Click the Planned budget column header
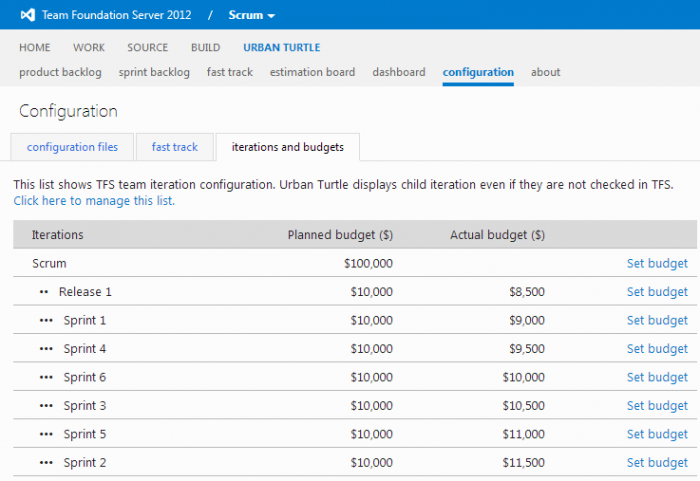This screenshot has height=481, width=700. (340, 235)
